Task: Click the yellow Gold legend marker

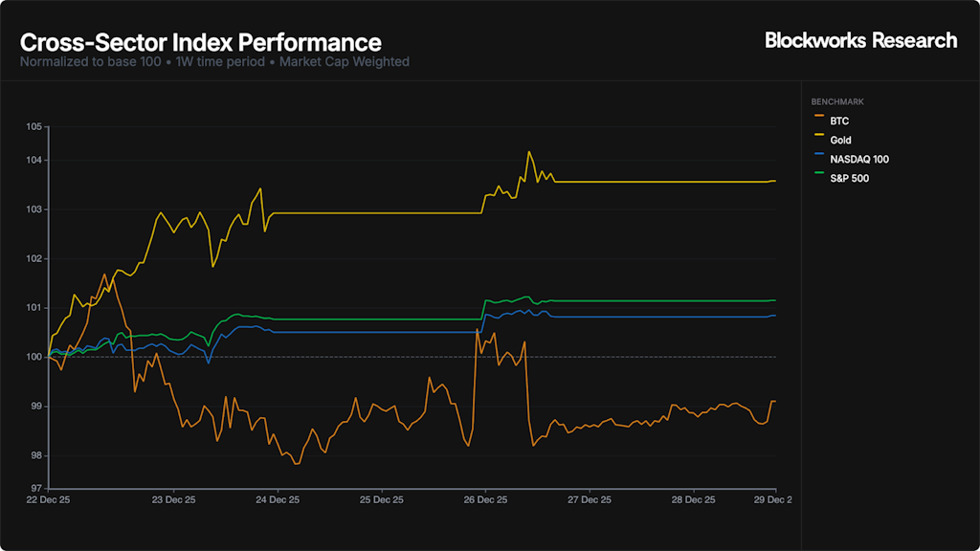Action: tap(817, 141)
